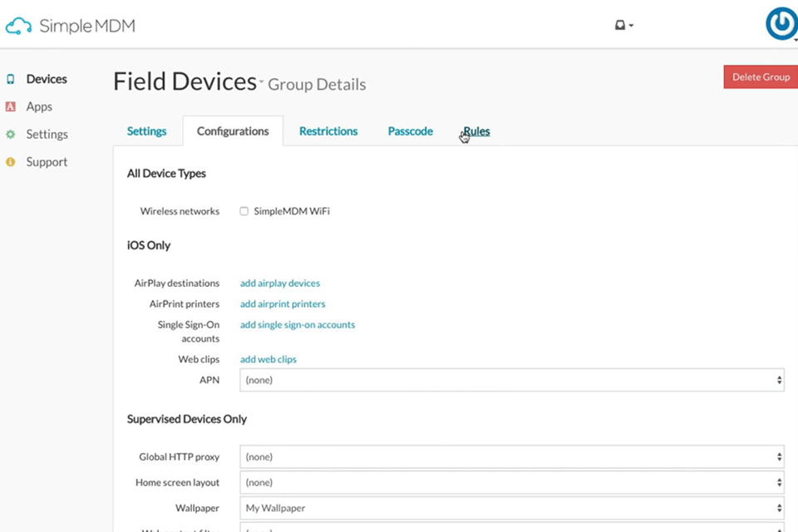Click the green Settings gear icon

coord(10,134)
